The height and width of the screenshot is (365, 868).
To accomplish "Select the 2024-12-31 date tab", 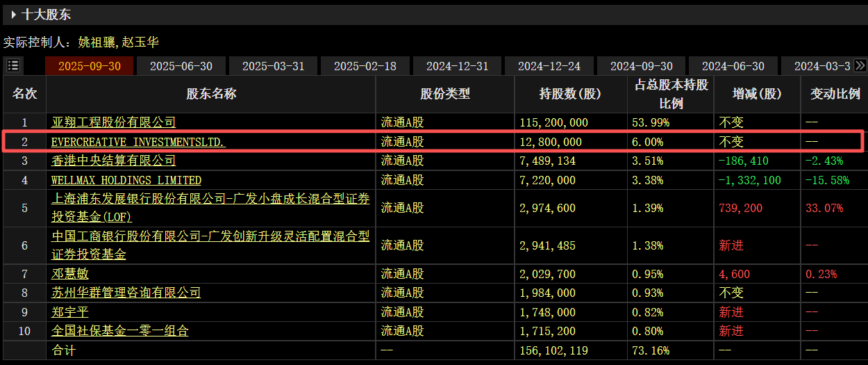I will click(x=457, y=66).
